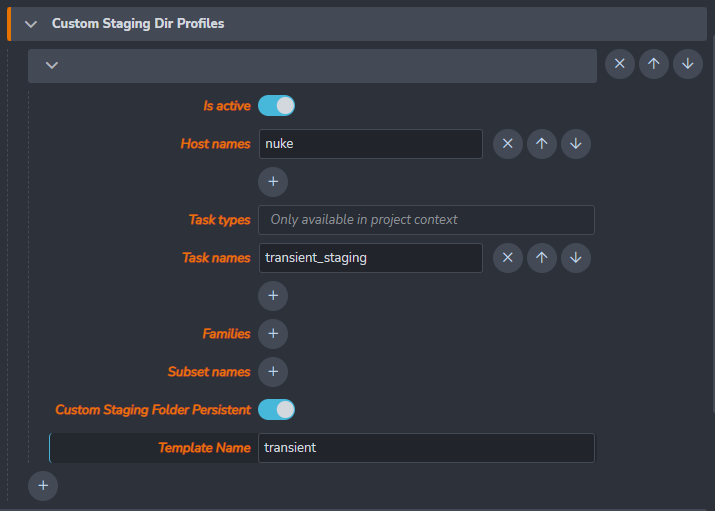Move the staging profile item up

[653, 64]
